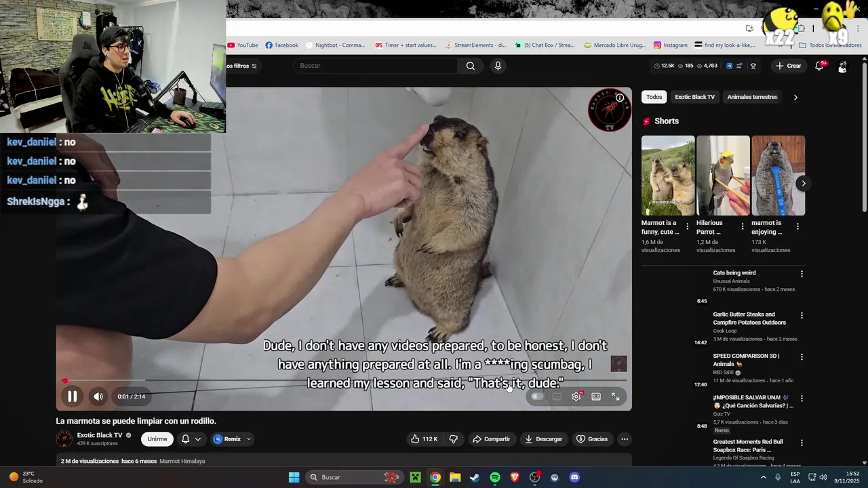Open the Instagram bookmark
The height and width of the screenshot is (488, 868).
671,45
